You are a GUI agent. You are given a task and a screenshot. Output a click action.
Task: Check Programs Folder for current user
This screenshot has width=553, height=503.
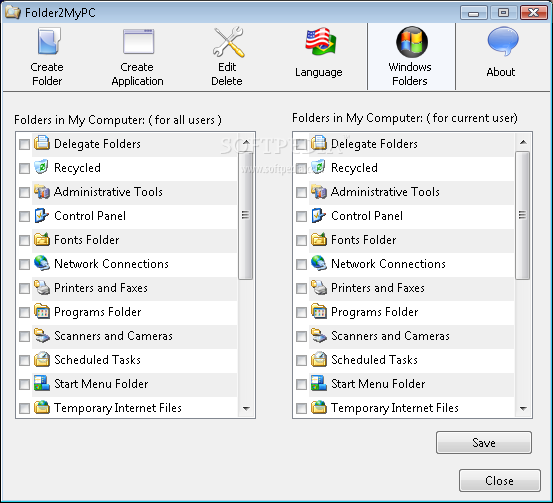pyautogui.click(x=302, y=312)
